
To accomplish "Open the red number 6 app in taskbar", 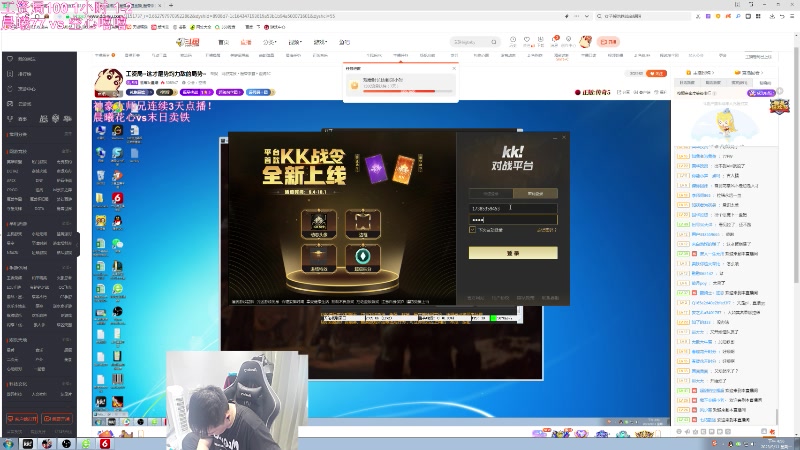I will [105, 444].
